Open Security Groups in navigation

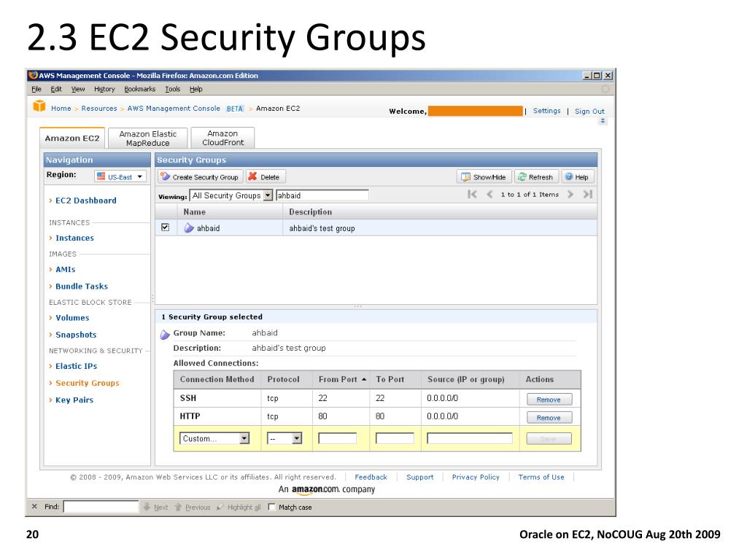pyautogui.click(x=88, y=383)
